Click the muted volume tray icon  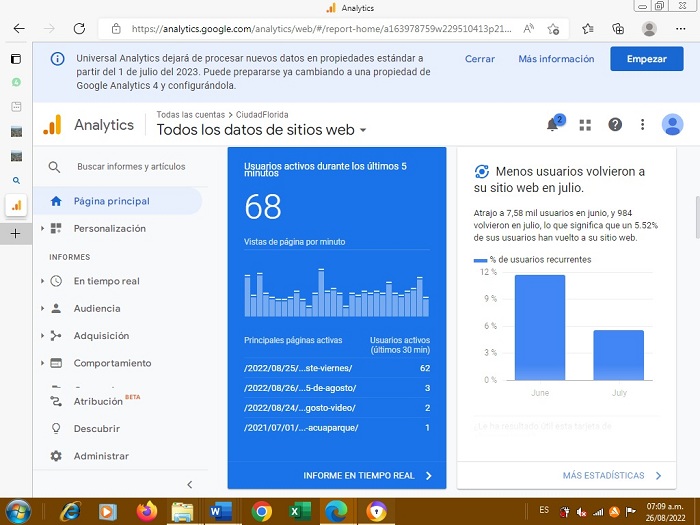click(x=582, y=512)
